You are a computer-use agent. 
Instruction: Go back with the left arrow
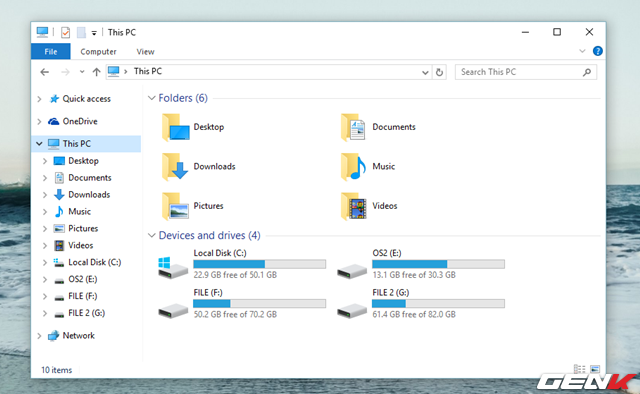click(x=44, y=72)
